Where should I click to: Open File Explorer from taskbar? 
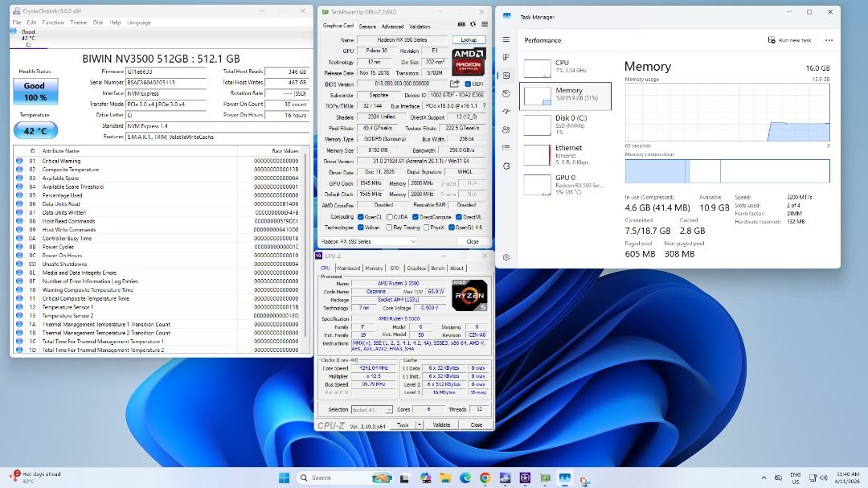(445, 478)
